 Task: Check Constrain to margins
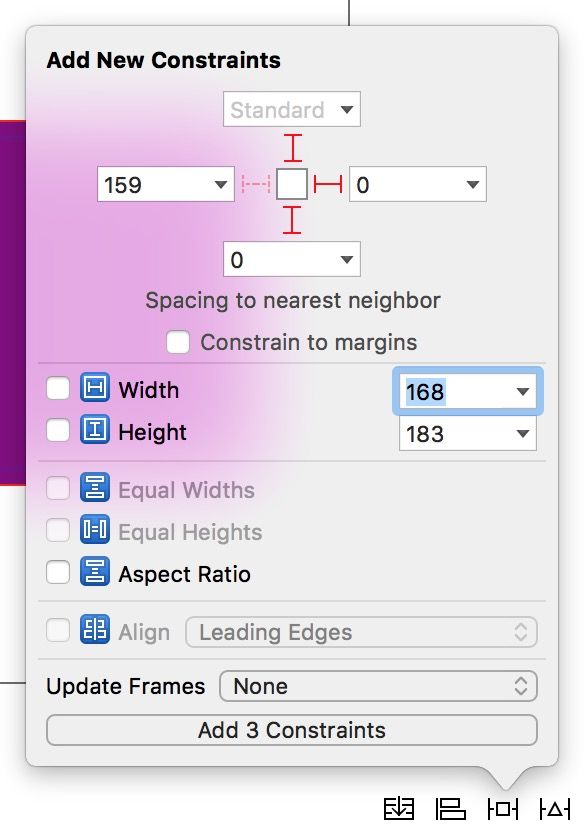coord(178,342)
